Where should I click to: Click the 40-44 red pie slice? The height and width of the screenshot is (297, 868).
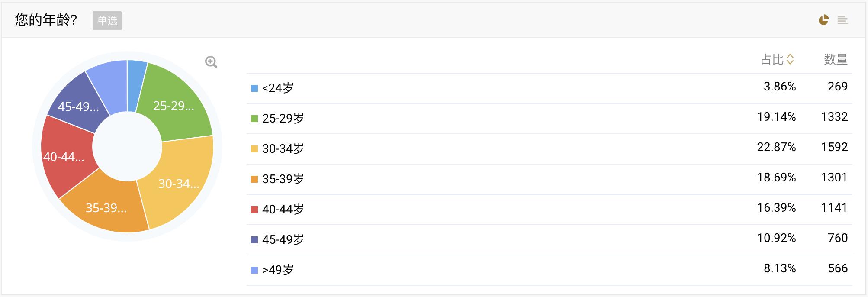coord(65,156)
